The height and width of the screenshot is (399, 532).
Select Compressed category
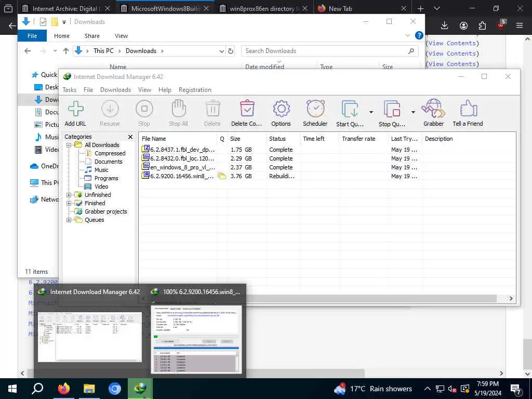(x=110, y=153)
